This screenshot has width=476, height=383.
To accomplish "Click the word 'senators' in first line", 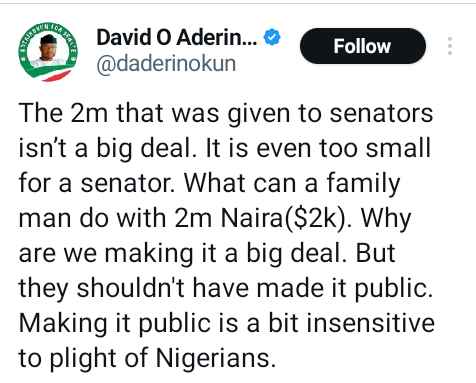I will coord(381,114).
